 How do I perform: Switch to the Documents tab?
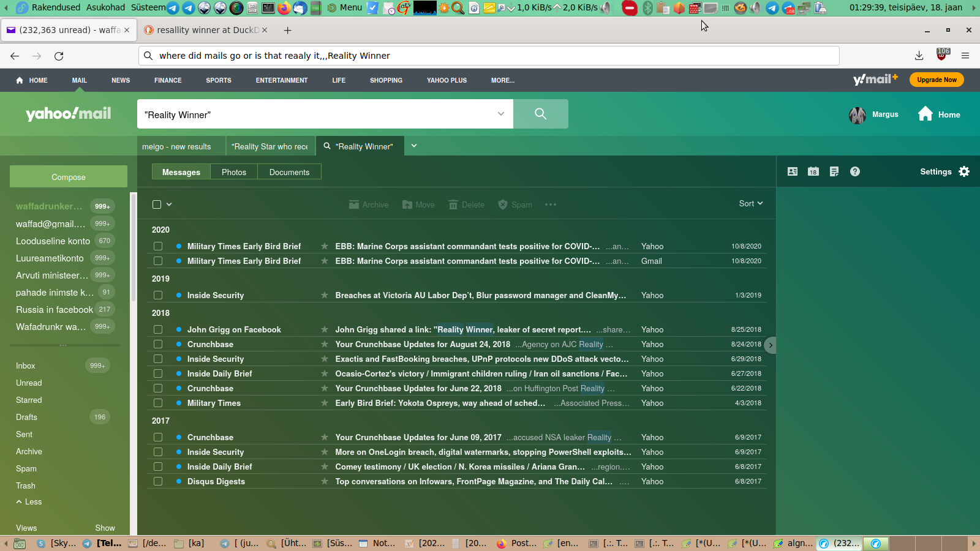point(289,172)
